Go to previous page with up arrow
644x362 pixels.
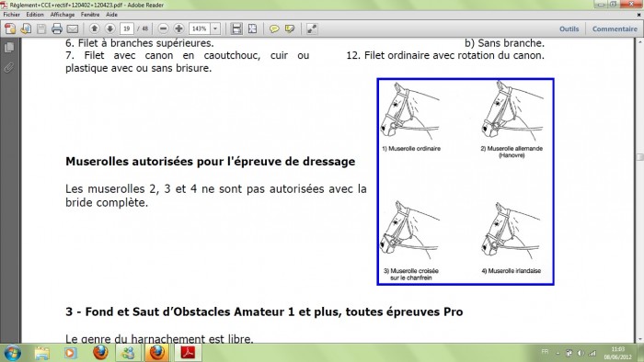click(x=95, y=28)
